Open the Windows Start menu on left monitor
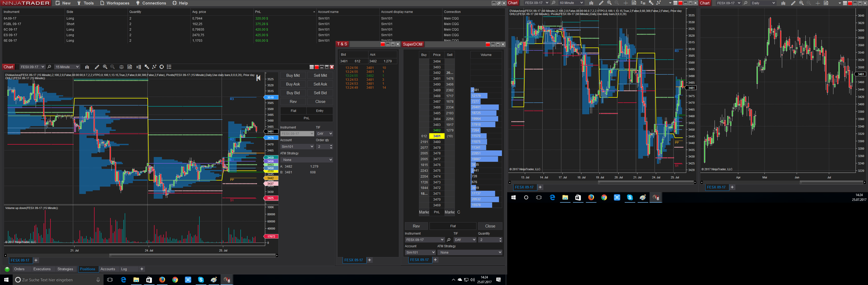The width and height of the screenshot is (868, 285). tap(6, 280)
